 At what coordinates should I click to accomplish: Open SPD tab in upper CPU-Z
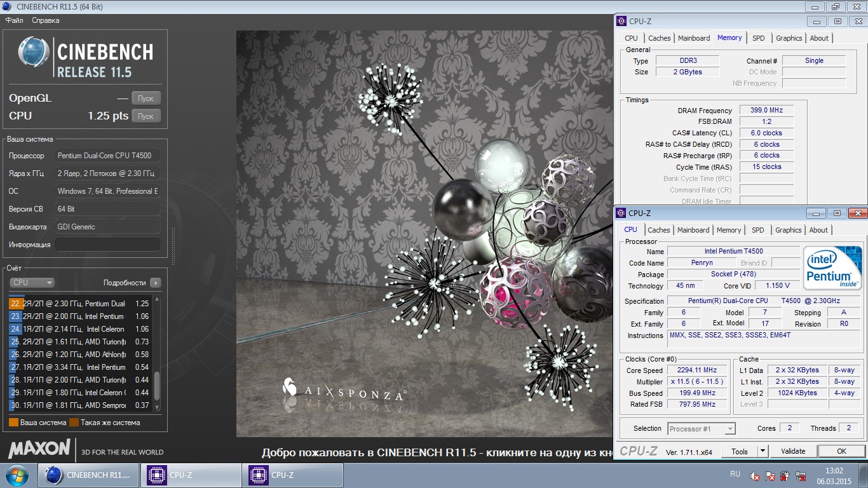pos(759,38)
